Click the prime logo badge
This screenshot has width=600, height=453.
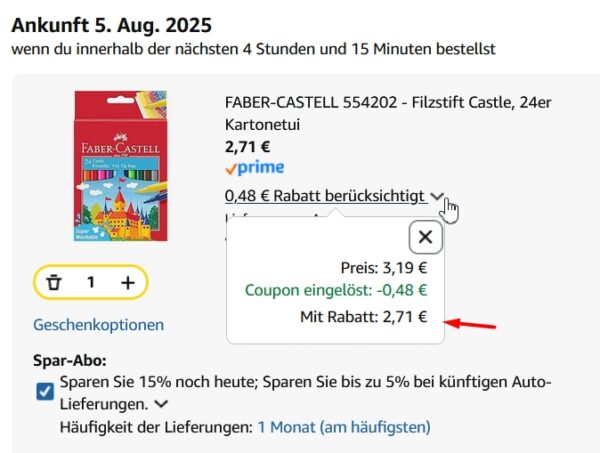(254, 168)
